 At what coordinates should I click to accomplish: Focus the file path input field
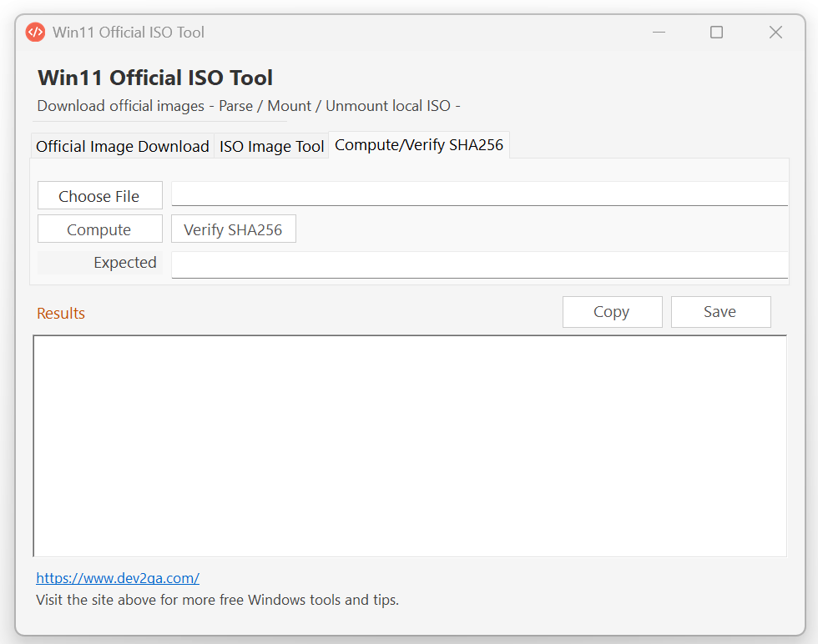point(479,194)
